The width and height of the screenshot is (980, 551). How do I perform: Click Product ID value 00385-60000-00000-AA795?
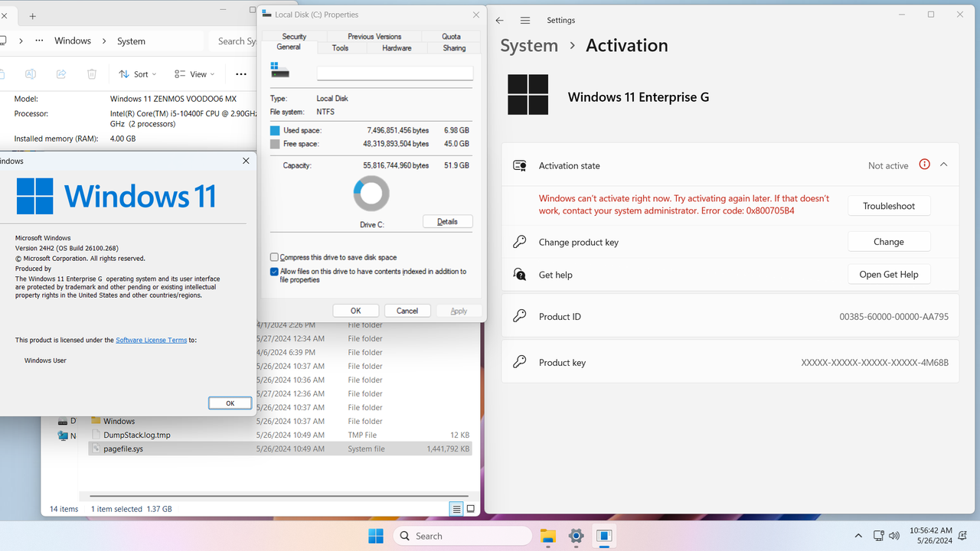click(x=893, y=317)
